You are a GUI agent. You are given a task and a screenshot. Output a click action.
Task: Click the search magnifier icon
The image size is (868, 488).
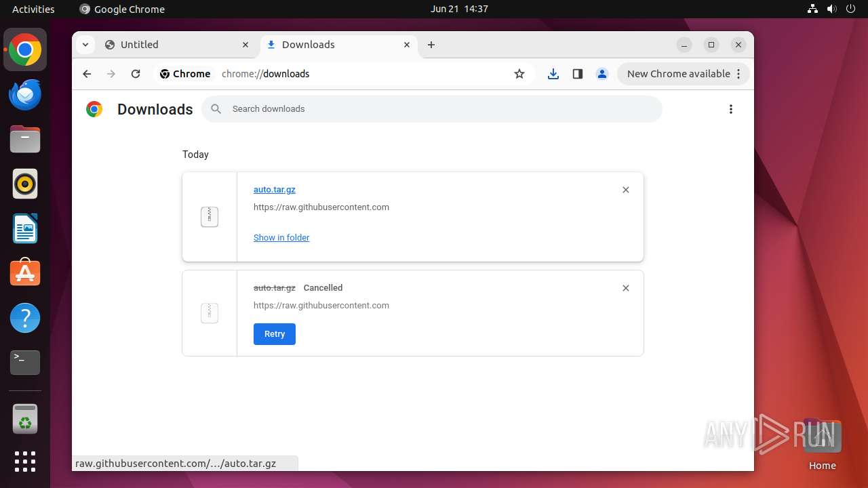216,109
